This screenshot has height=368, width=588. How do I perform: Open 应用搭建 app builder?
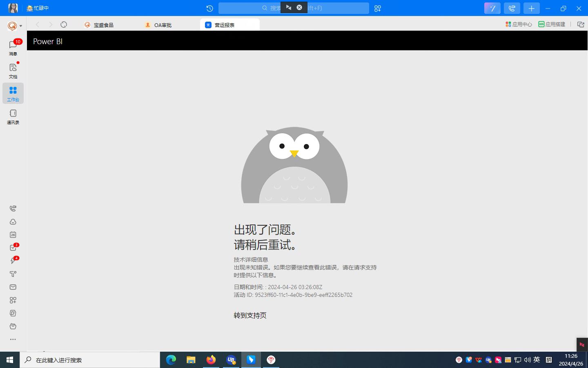click(552, 25)
